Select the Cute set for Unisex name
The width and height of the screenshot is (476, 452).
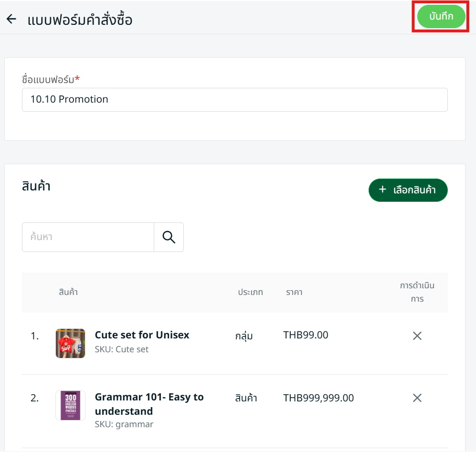pos(142,335)
